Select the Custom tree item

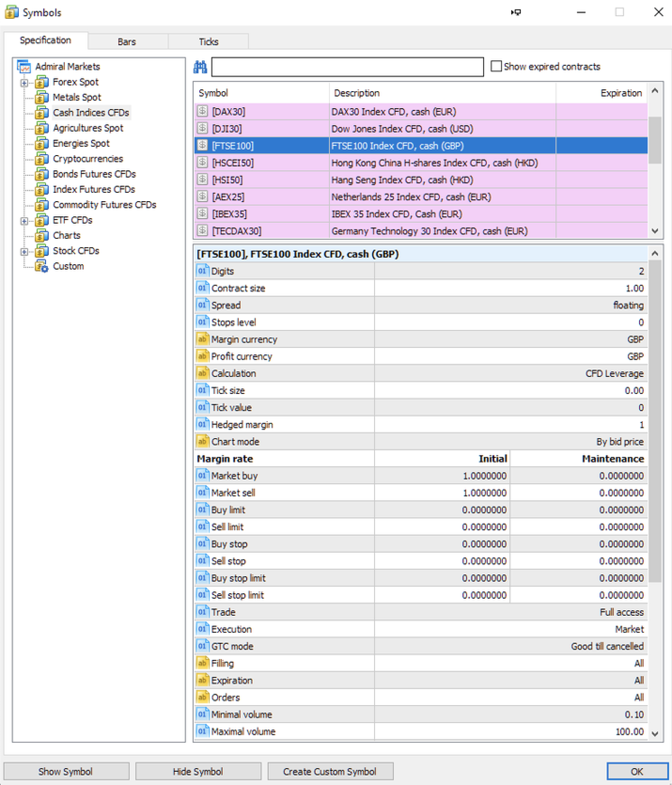click(68, 266)
